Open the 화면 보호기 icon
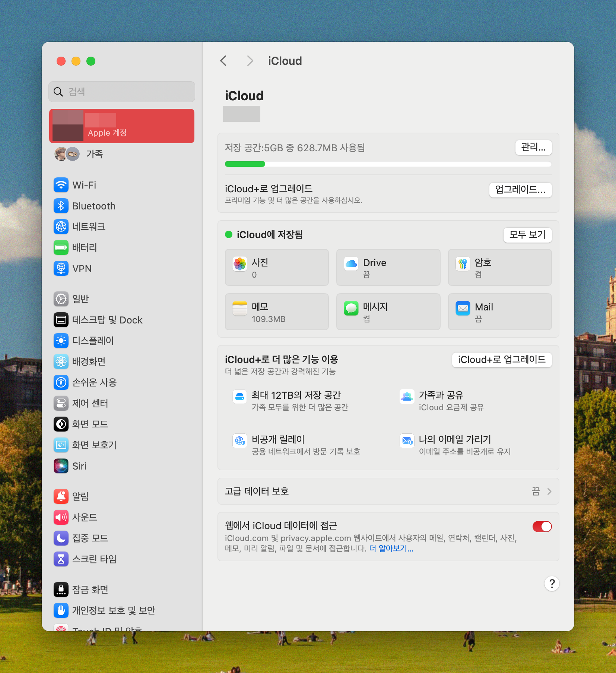Viewport: 616px width, 673px height. (x=61, y=445)
